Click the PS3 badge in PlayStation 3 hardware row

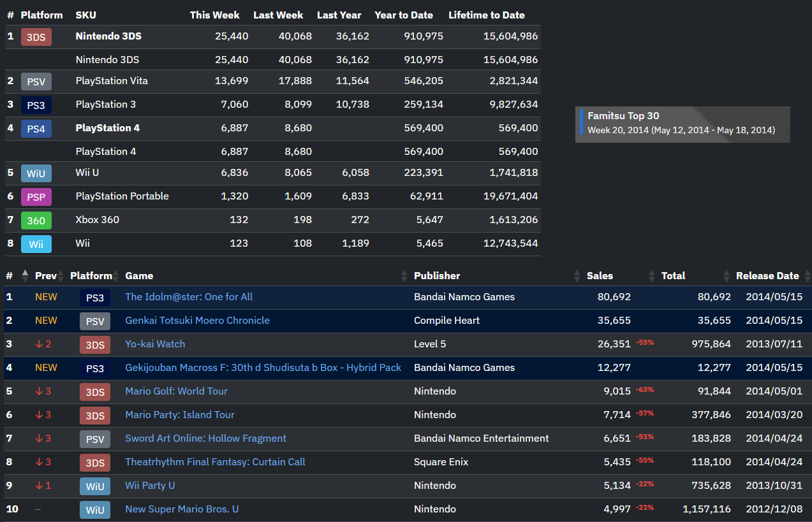36,105
